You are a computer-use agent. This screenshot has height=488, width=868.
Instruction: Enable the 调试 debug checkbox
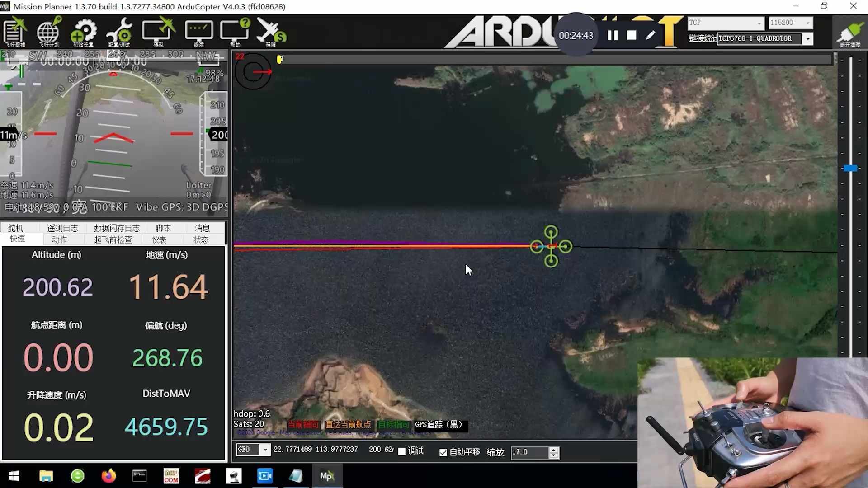401,451
